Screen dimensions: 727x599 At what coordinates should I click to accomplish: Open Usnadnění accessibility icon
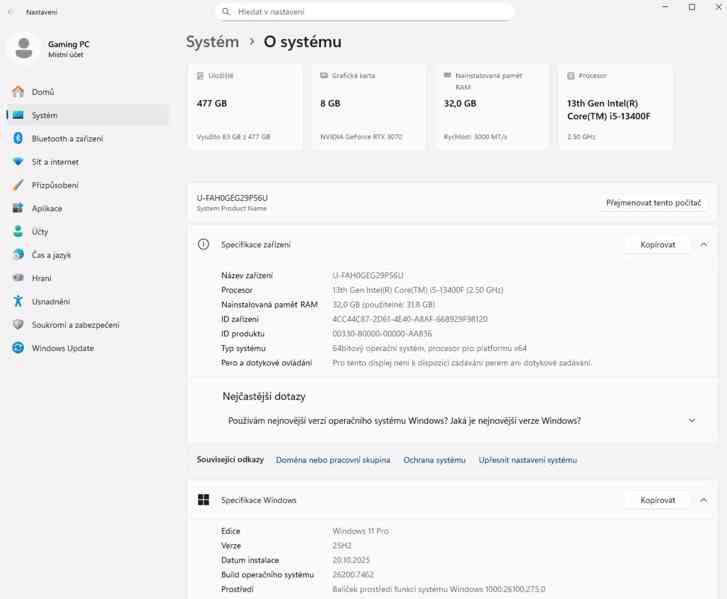(x=18, y=301)
